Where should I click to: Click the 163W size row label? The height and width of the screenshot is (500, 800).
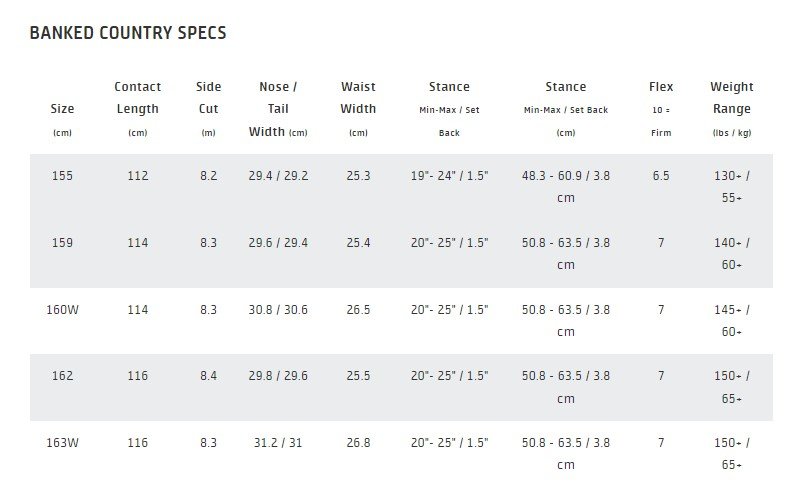click(62, 443)
